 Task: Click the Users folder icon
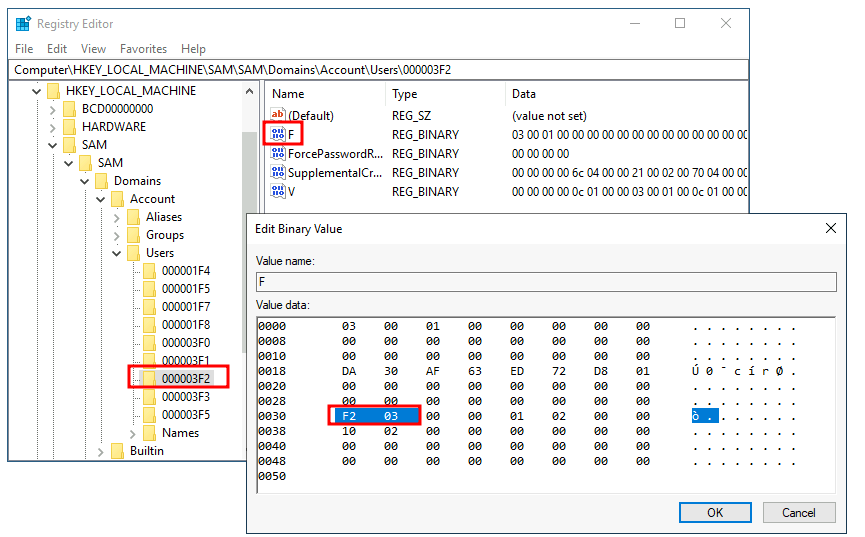tap(134, 253)
